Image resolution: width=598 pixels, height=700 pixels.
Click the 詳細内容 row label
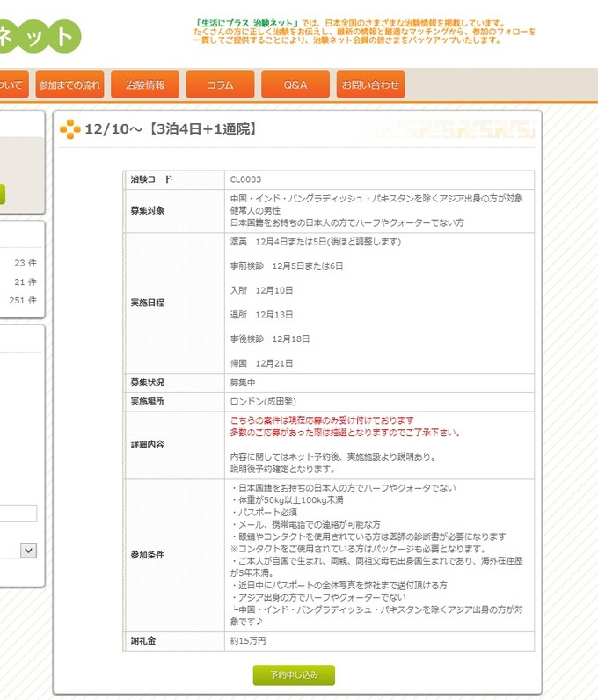pos(148,445)
